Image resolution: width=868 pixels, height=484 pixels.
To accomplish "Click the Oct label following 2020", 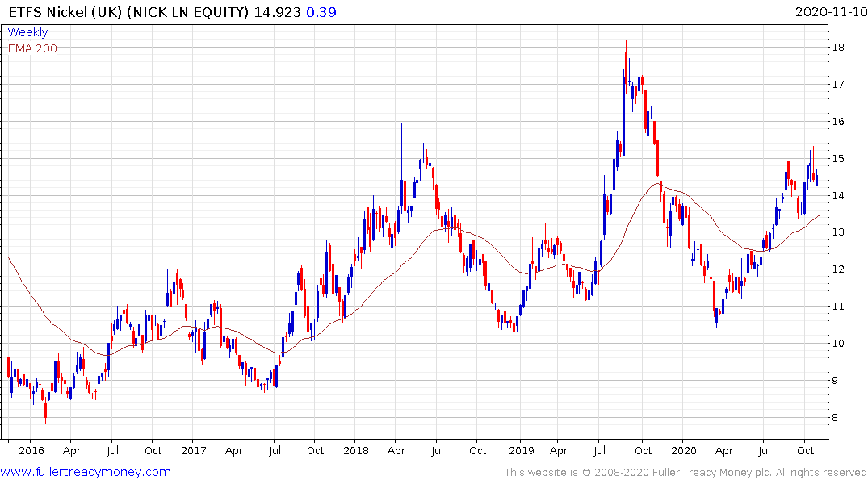I will point(806,450).
